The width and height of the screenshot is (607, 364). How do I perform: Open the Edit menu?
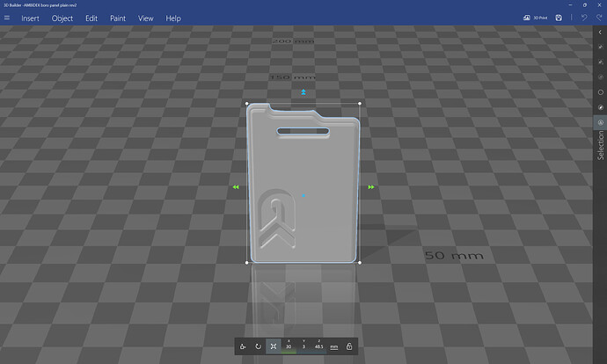(91, 18)
